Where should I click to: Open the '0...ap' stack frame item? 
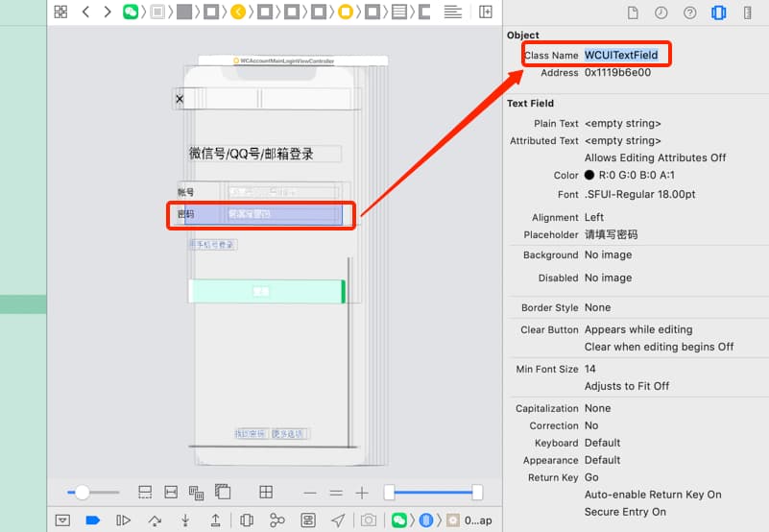pyautogui.click(x=469, y=520)
